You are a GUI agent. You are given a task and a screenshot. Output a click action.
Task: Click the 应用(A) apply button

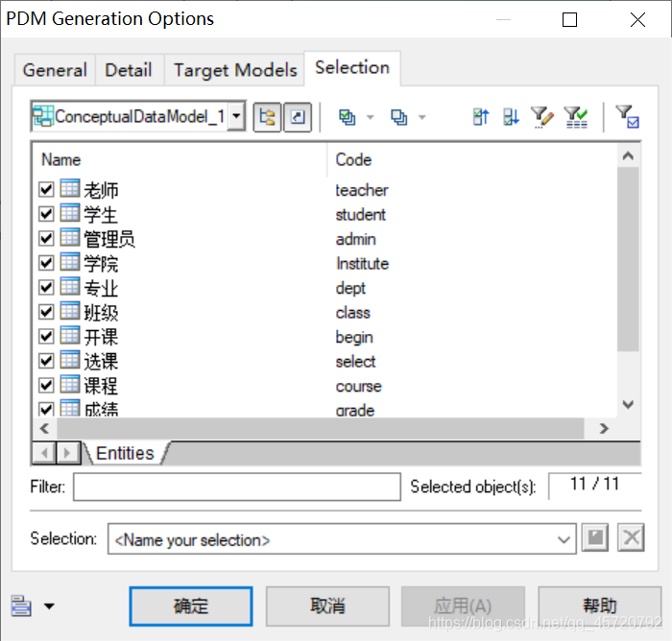click(x=463, y=606)
